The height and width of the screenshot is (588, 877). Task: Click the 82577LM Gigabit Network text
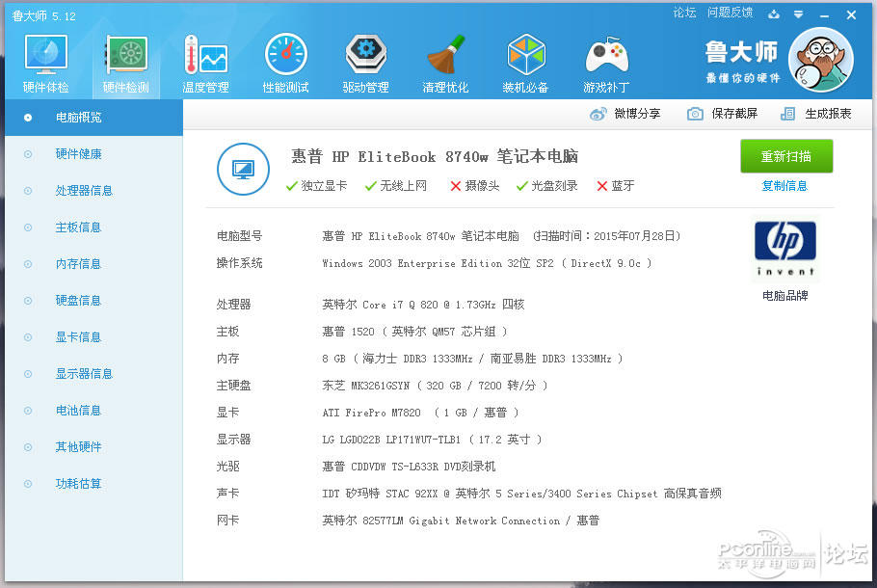tap(461, 521)
